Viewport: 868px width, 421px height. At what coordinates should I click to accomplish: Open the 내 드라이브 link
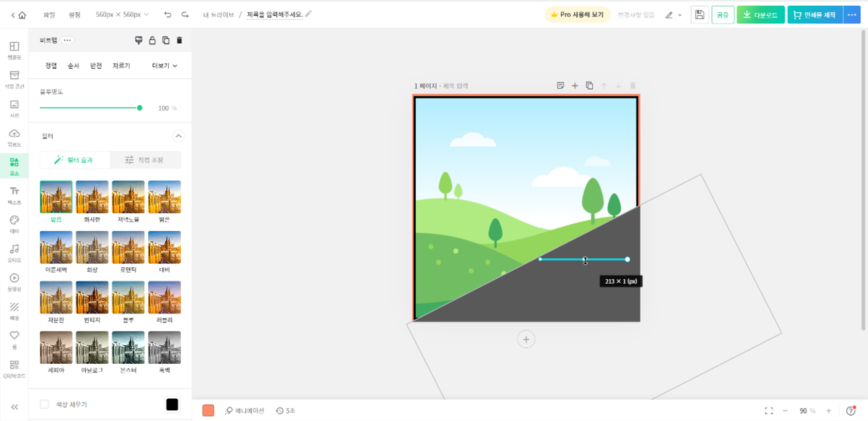tap(218, 15)
